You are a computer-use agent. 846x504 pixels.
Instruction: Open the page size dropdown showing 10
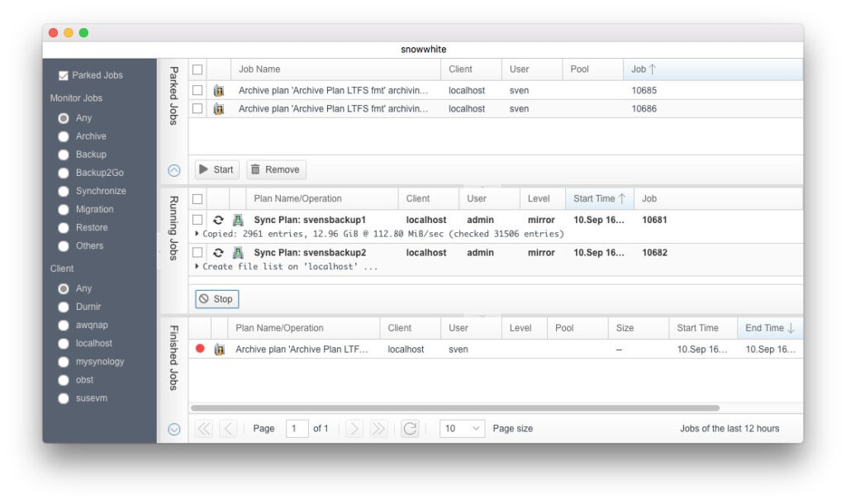tap(463, 429)
